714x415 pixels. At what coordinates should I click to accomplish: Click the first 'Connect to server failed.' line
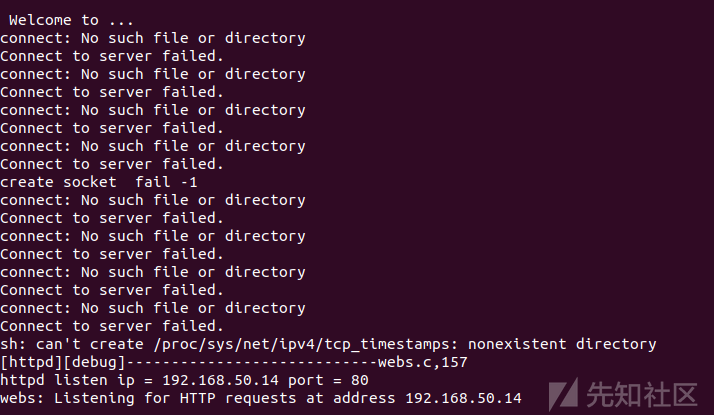[112, 56]
